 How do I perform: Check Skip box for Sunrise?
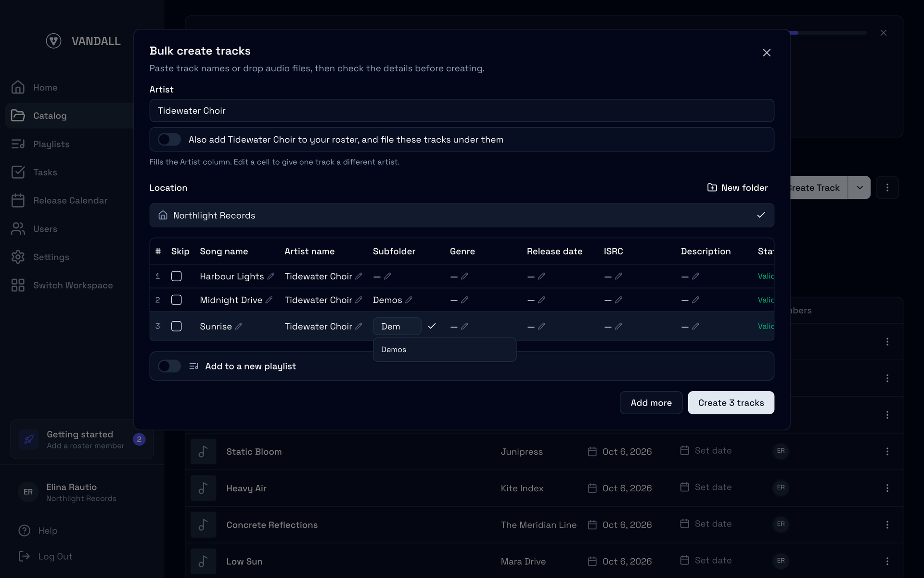(177, 326)
